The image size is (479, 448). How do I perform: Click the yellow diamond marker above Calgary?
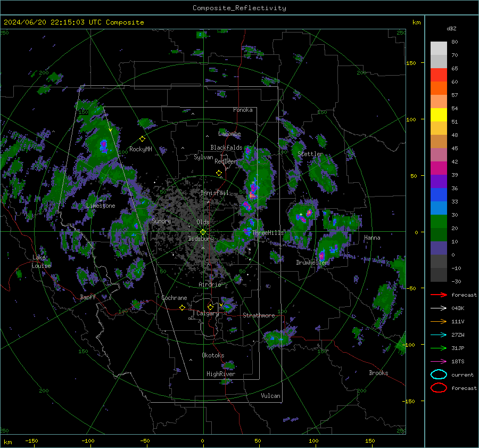click(x=210, y=307)
